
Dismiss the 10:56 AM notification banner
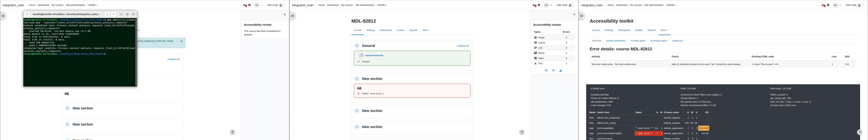(x=181, y=41)
